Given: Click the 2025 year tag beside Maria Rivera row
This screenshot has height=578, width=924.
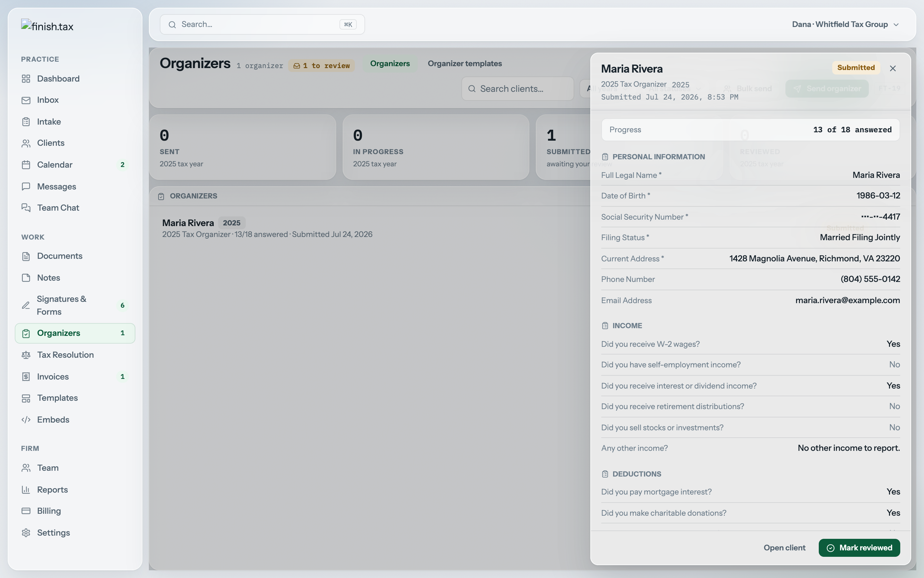Looking at the screenshot, I should pyautogui.click(x=231, y=223).
